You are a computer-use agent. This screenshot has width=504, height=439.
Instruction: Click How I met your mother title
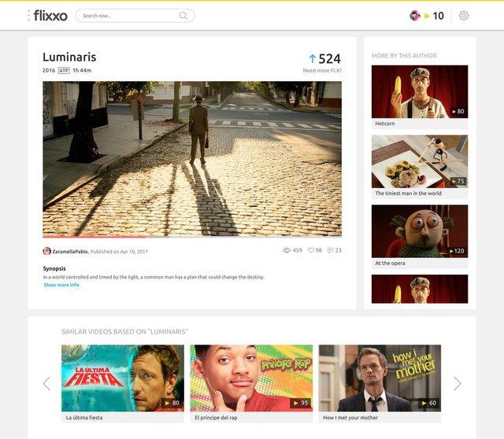(350, 418)
